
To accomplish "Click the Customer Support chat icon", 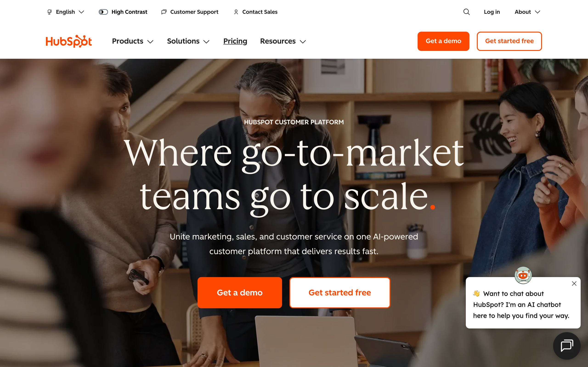I will pyautogui.click(x=164, y=12).
